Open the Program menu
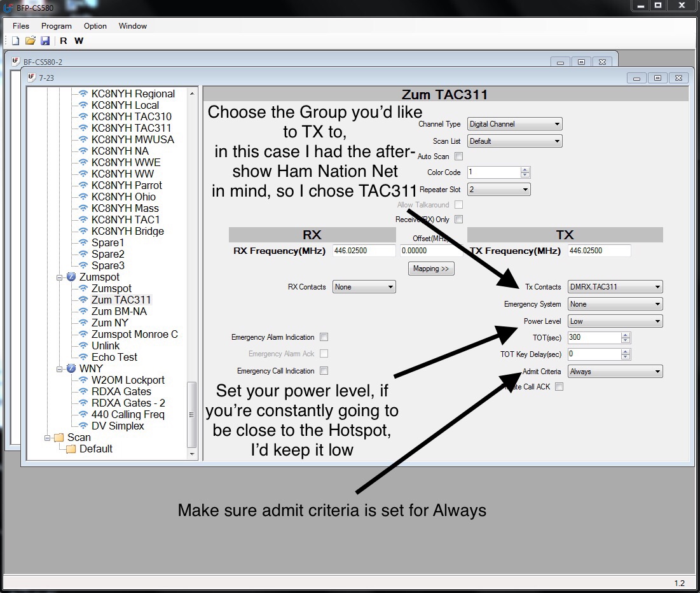700x593 pixels. point(56,26)
